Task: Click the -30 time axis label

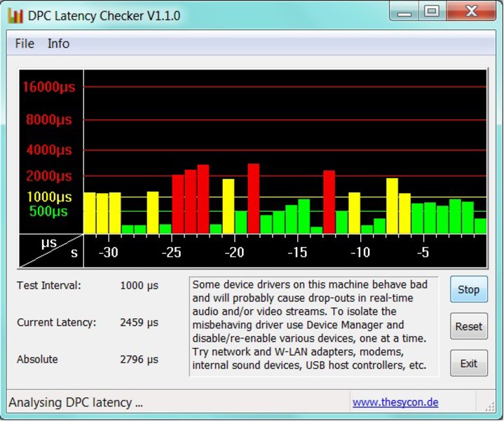Action: click(109, 253)
